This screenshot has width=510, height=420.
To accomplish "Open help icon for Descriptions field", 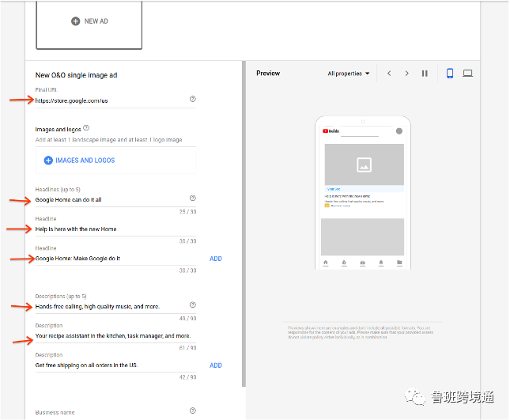I will pos(193,305).
